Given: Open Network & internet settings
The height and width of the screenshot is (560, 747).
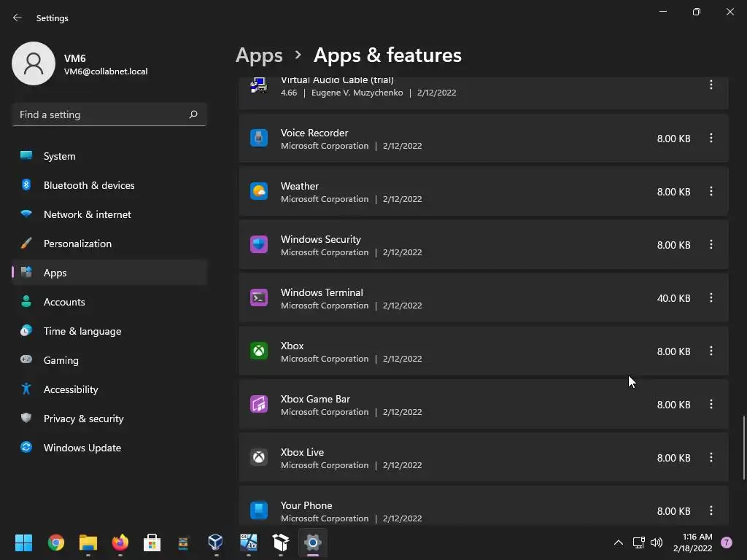Looking at the screenshot, I should click(109, 214).
